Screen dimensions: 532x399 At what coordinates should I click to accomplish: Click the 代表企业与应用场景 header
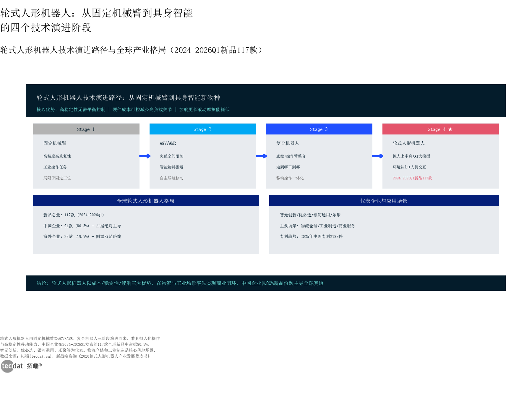pyautogui.click(x=384, y=201)
